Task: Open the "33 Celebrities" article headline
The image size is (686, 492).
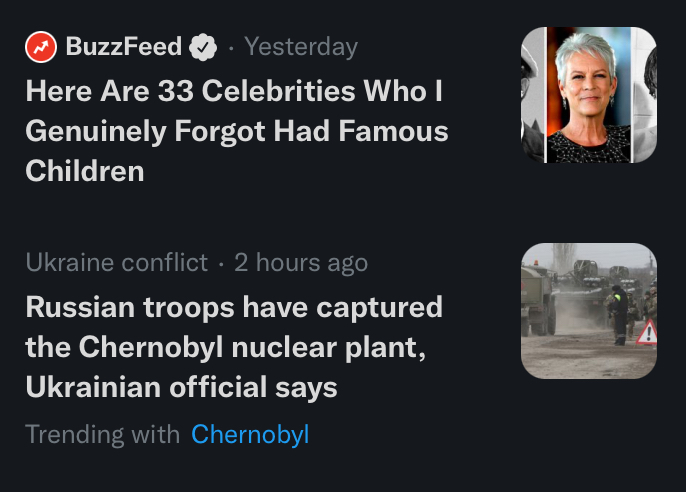Action: [x=236, y=131]
